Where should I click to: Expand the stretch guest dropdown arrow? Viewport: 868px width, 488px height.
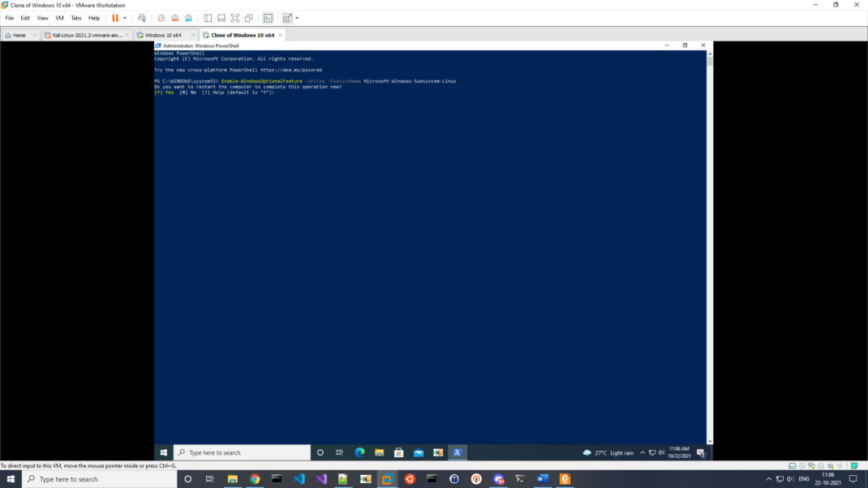point(297,19)
